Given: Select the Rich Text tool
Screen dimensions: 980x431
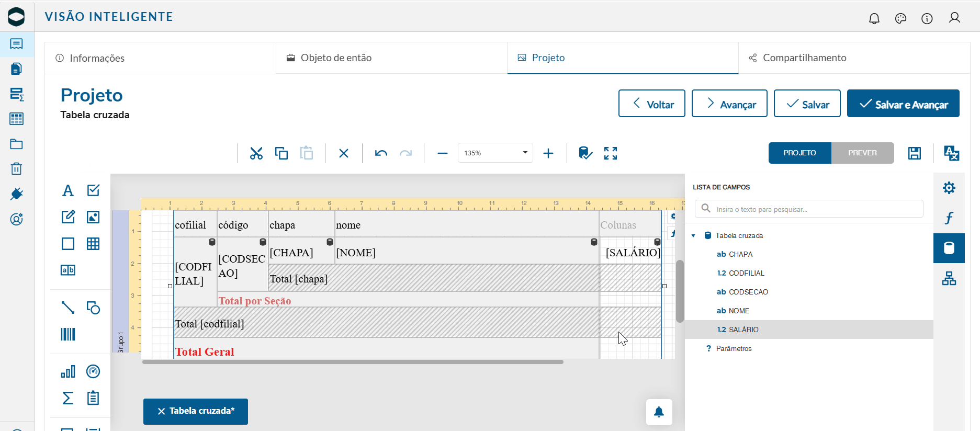Looking at the screenshot, I should (68, 217).
